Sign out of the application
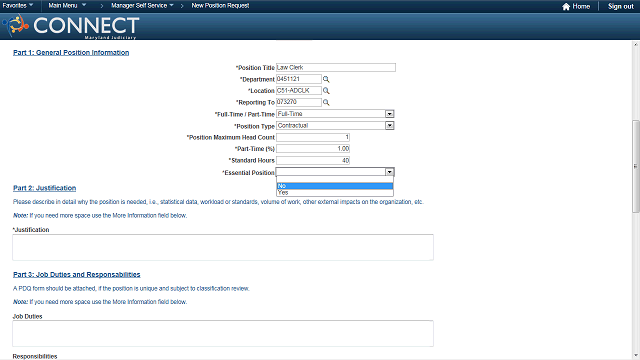 620,7
